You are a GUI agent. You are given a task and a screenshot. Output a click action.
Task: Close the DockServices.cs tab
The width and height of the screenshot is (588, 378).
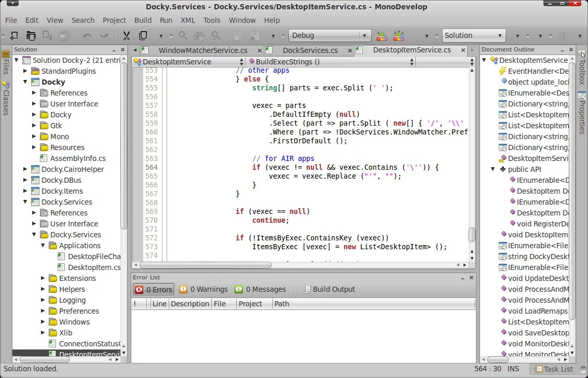tap(350, 50)
